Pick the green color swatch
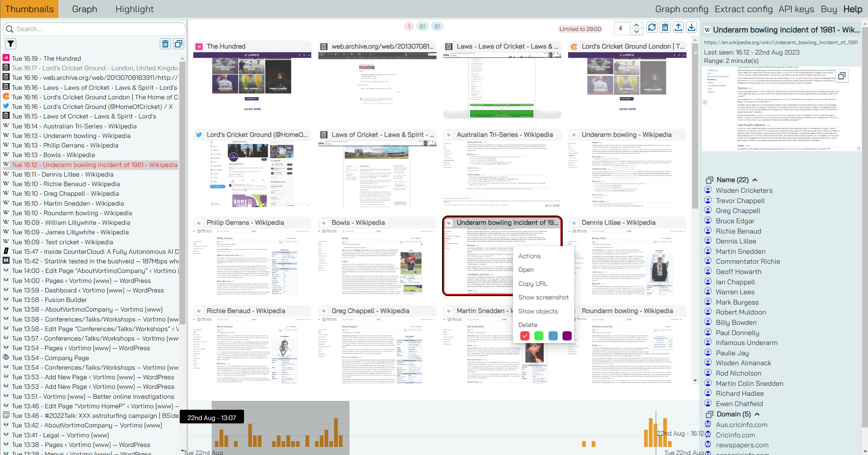The height and width of the screenshot is (455, 868). tap(539, 335)
